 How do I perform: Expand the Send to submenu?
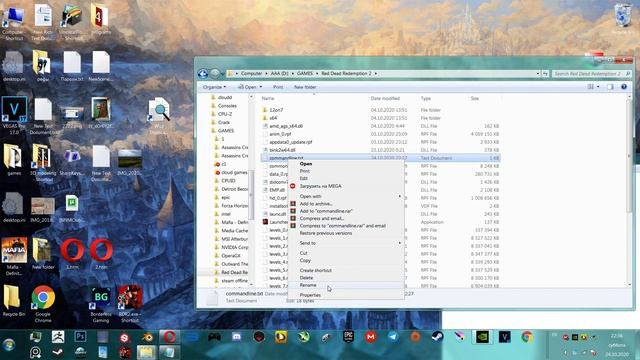307,243
